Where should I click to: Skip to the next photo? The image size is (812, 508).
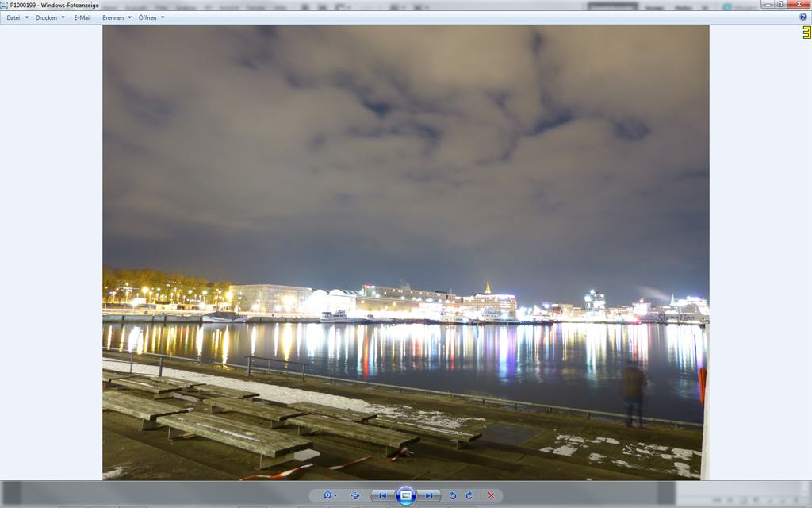429,495
